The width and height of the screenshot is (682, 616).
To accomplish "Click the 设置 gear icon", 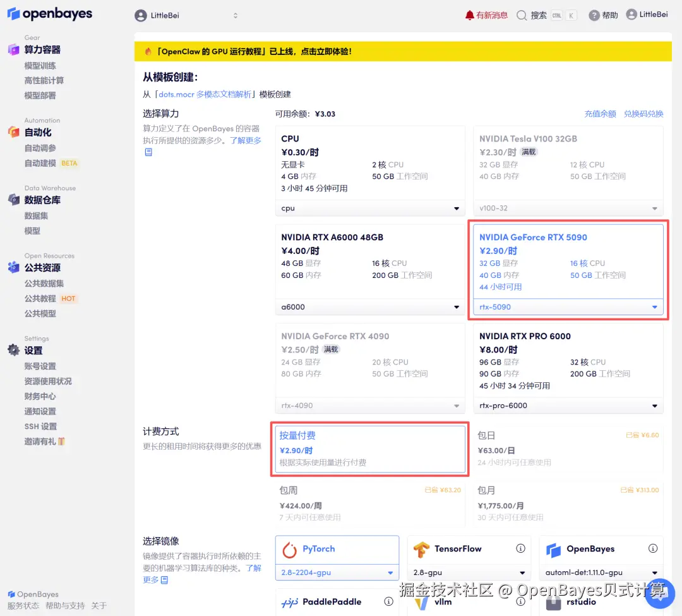I will click(x=13, y=350).
